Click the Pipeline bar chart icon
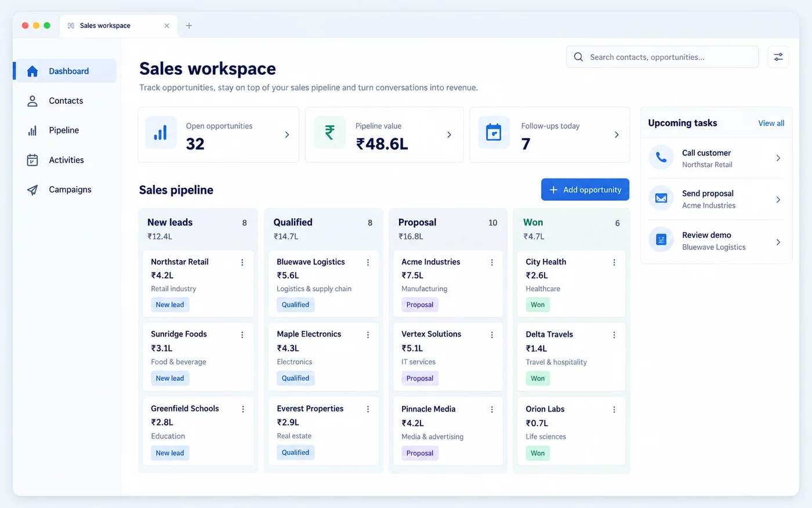Image resolution: width=812 pixels, height=508 pixels. click(x=32, y=130)
